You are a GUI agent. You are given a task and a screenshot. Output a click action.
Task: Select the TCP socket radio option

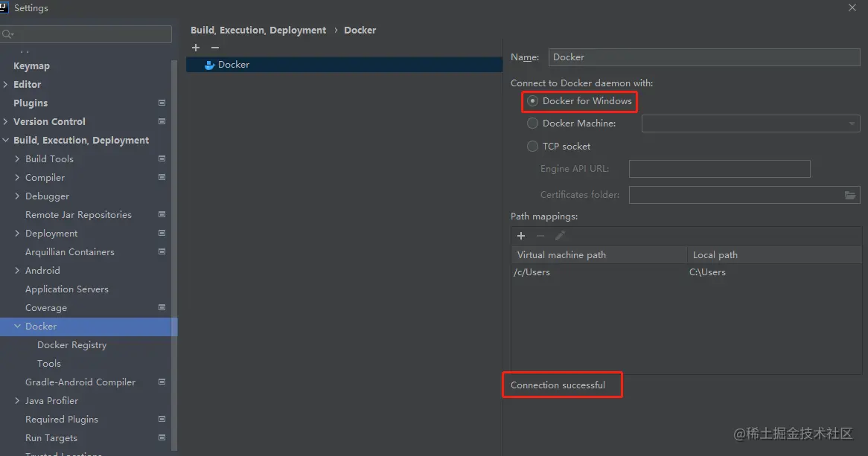532,146
